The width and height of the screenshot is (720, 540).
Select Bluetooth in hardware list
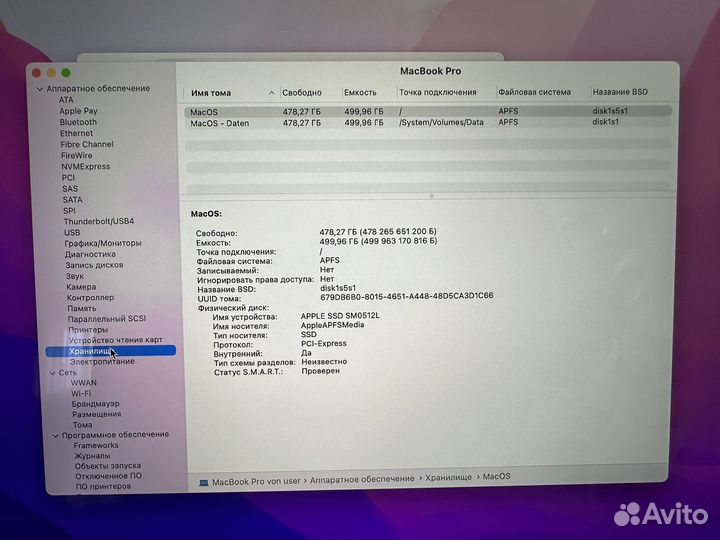click(79, 122)
